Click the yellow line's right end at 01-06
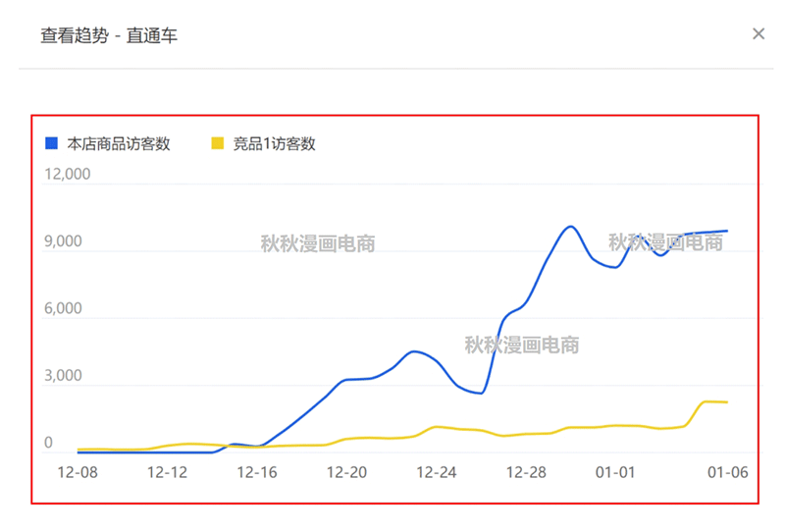The height and width of the screenshot is (532, 785). point(727,402)
